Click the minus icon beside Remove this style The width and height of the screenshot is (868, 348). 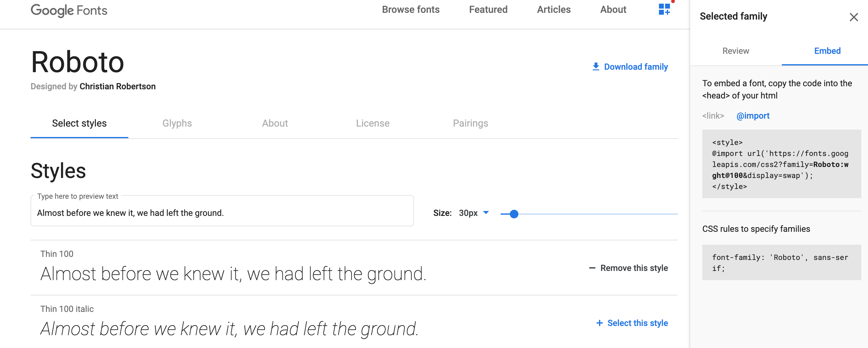[x=592, y=268]
